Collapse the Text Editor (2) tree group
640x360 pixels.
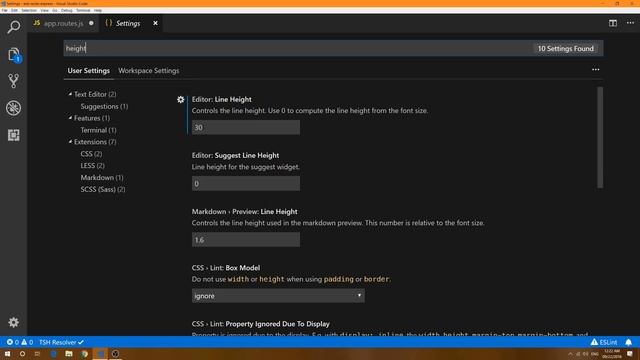[70, 94]
